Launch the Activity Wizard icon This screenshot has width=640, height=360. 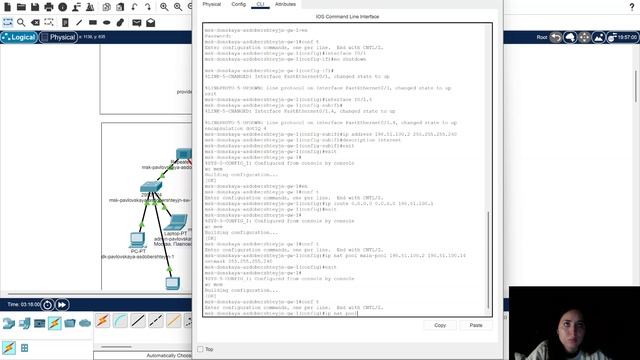(76, 7)
